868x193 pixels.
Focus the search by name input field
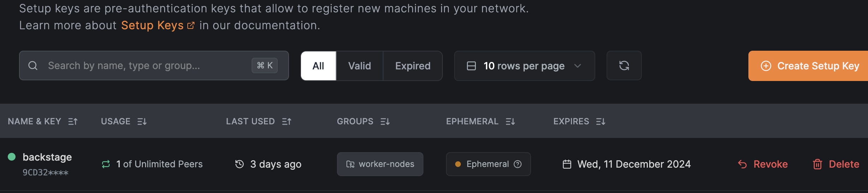pyautogui.click(x=148, y=66)
